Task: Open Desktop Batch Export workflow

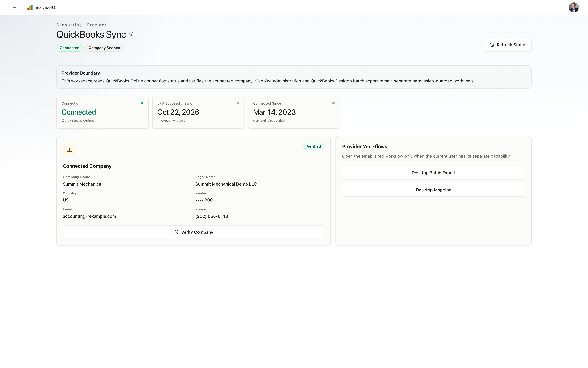Action: tap(433, 173)
